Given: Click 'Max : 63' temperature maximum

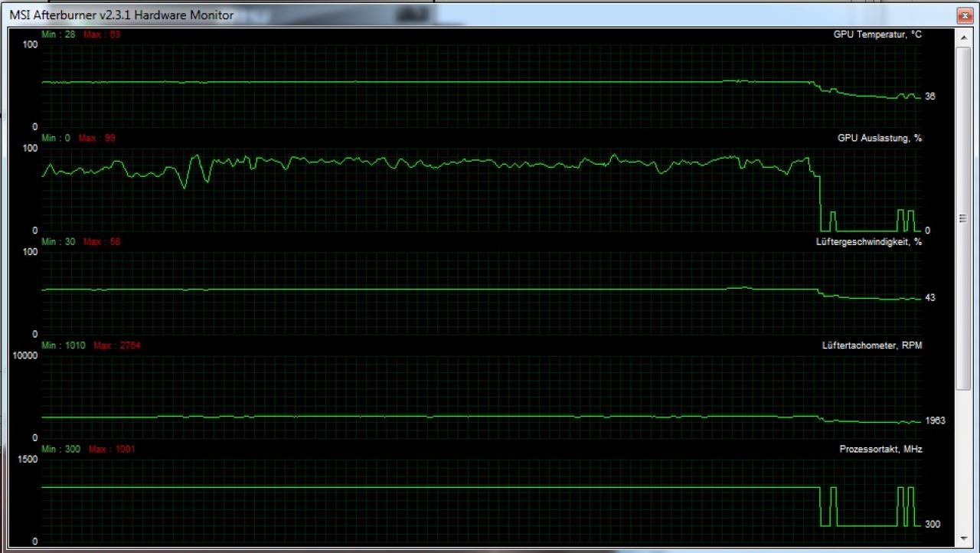Looking at the screenshot, I should click(101, 34).
